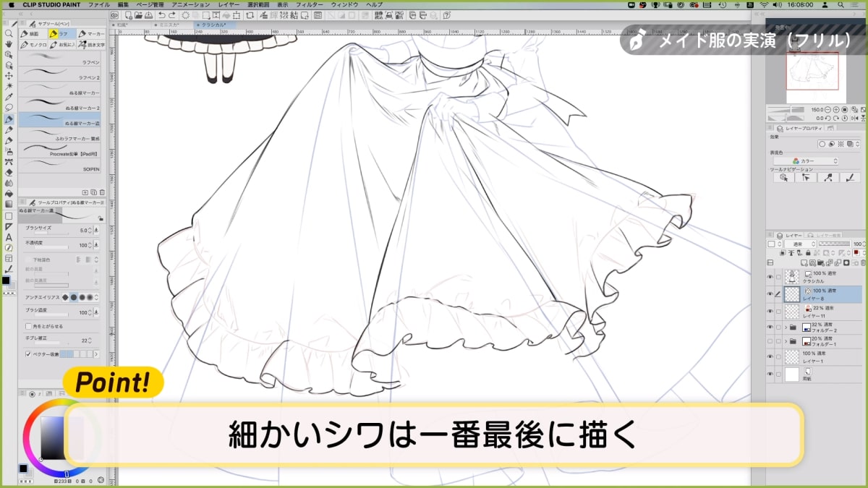Select the Fill bucket tool

(8, 194)
